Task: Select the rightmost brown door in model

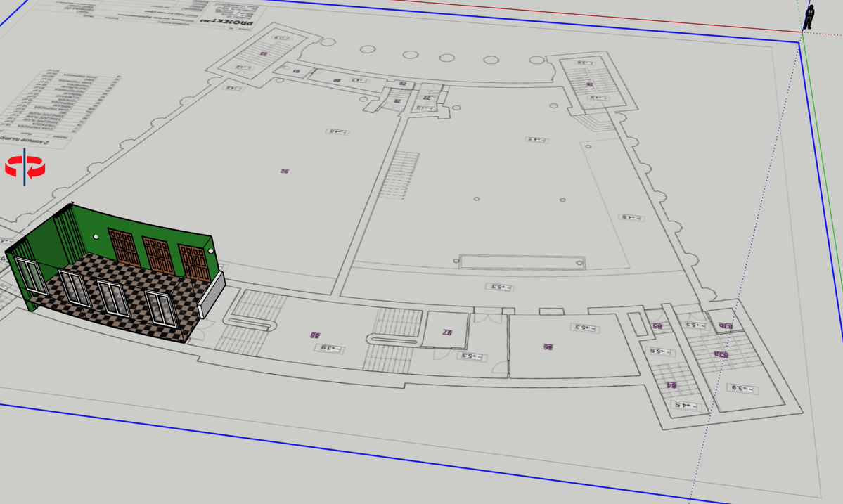Action: tap(193, 263)
